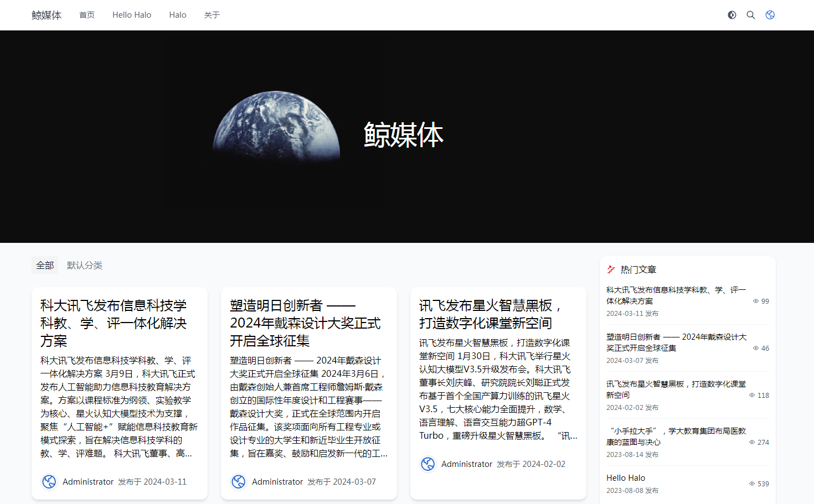Click the earth image in the banner

click(x=276, y=128)
